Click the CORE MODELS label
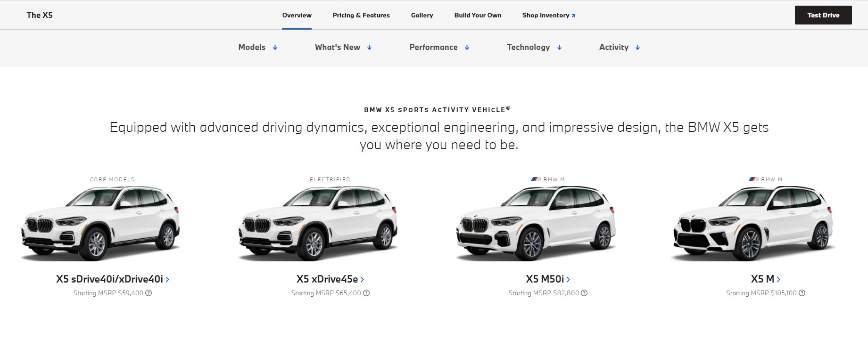 pos(112,179)
